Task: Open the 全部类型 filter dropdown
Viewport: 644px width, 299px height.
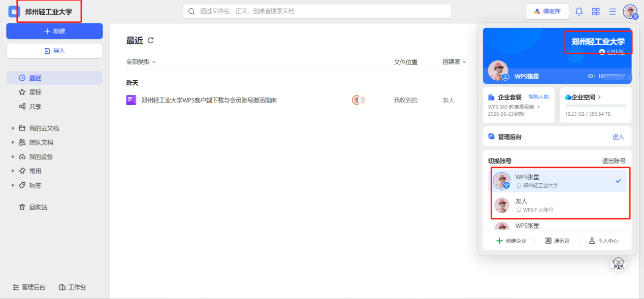Action: click(x=141, y=62)
